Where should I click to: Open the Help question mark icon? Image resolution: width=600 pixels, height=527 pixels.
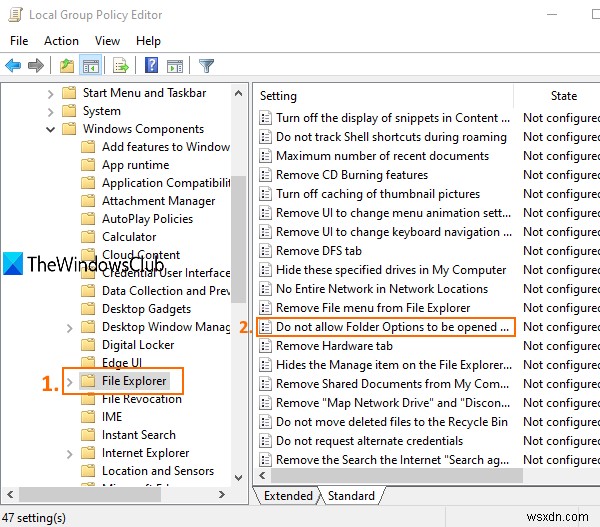(x=152, y=65)
